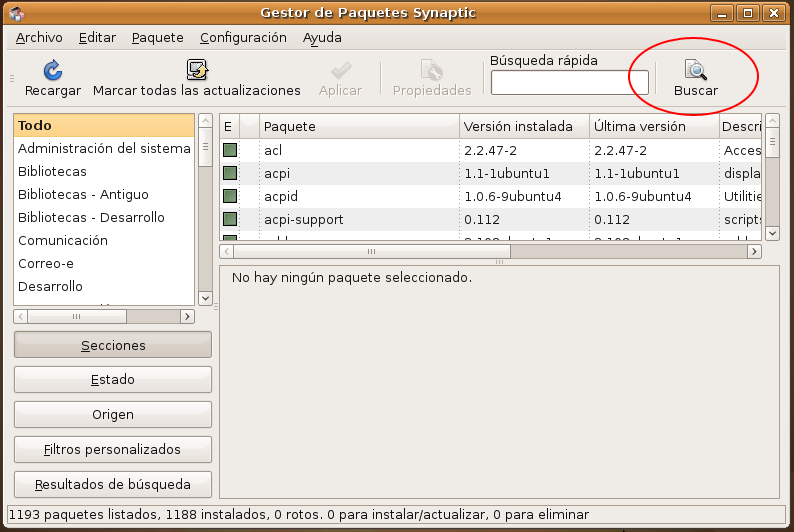Open the Configuración menu
Screen dimensions: 794x532
[243, 37]
